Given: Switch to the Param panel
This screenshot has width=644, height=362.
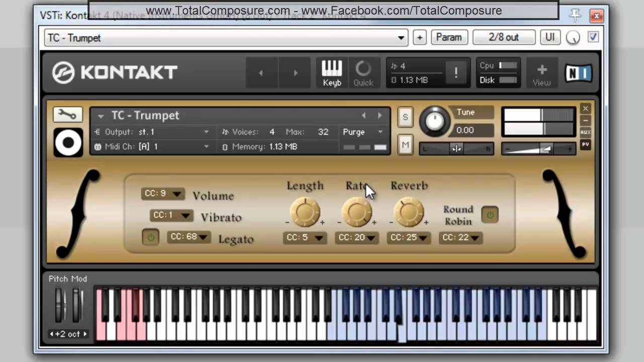Looking at the screenshot, I should point(449,37).
